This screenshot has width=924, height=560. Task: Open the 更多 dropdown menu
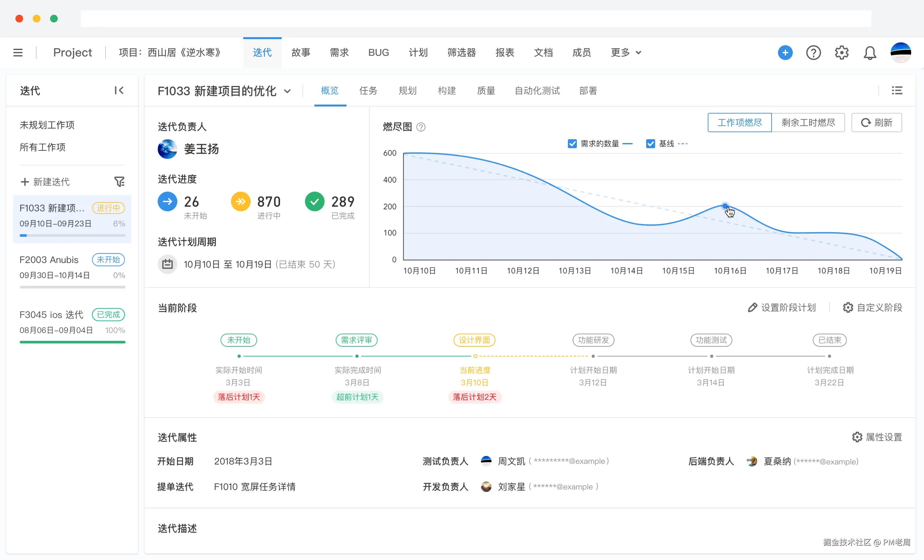(x=625, y=53)
